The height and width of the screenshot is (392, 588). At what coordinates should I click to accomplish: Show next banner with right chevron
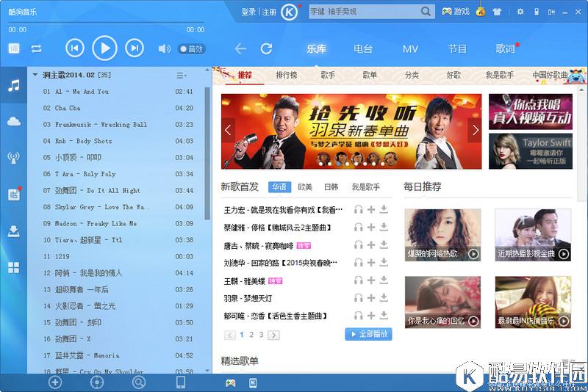475,130
